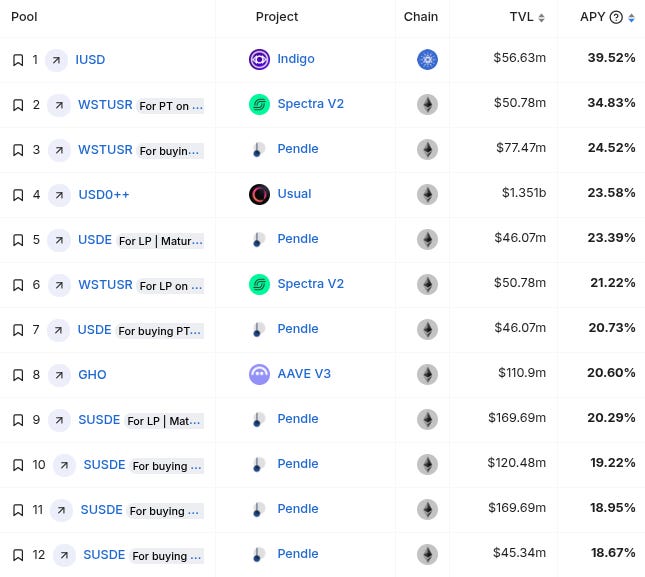This screenshot has width=645, height=577.
Task: Bookmark pool number 7 USDE
Action: pyautogui.click(x=18, y=330)
